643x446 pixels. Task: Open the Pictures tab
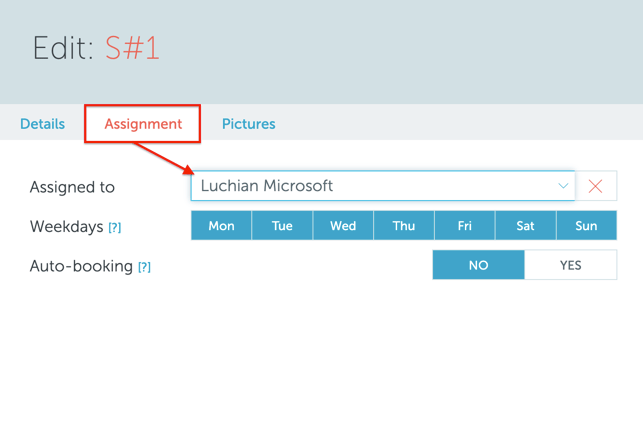pos(249,124)
